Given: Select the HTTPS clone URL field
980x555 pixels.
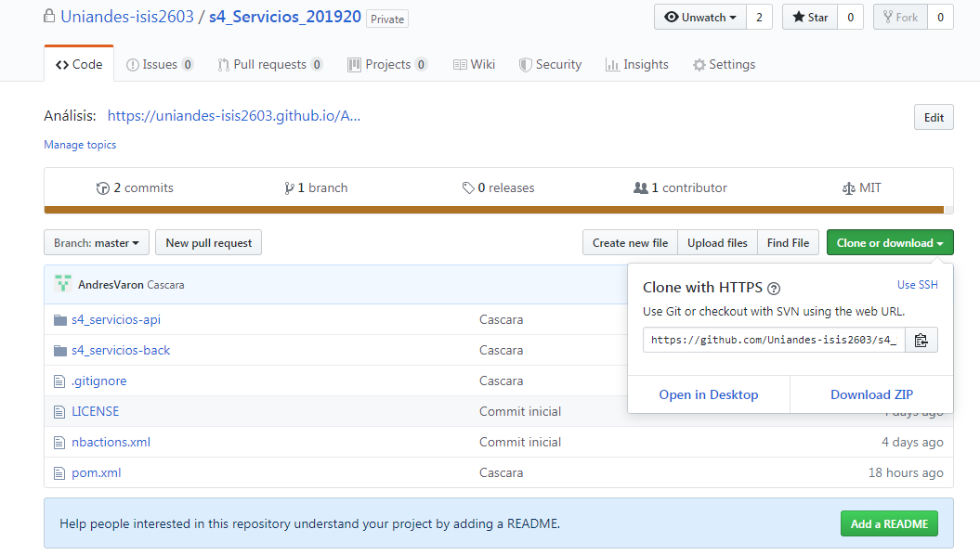Looking at the screenshot, I should pos(774,341).
